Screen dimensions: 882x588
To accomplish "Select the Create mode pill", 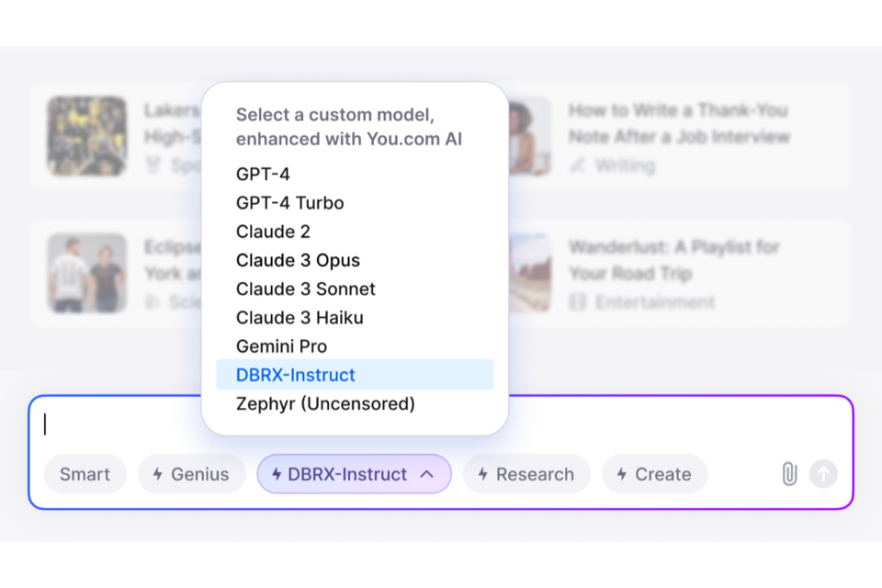I will pyautogui.click(x=653, y=474).
